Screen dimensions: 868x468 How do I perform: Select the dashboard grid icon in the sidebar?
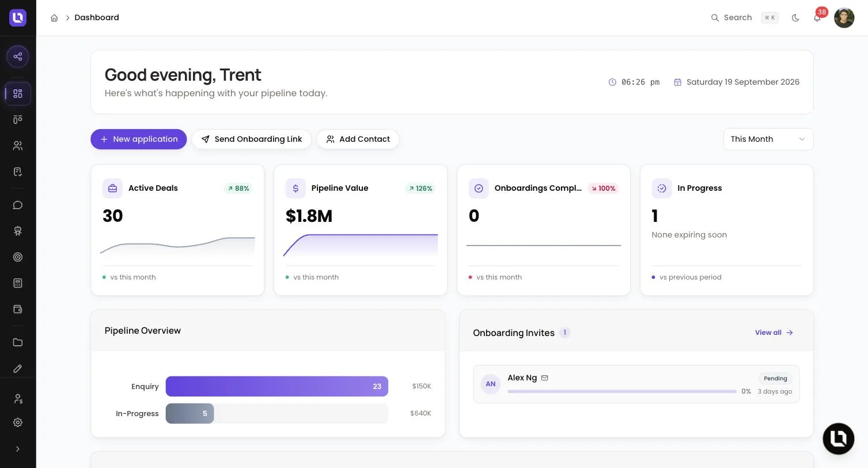pos(18,93)
